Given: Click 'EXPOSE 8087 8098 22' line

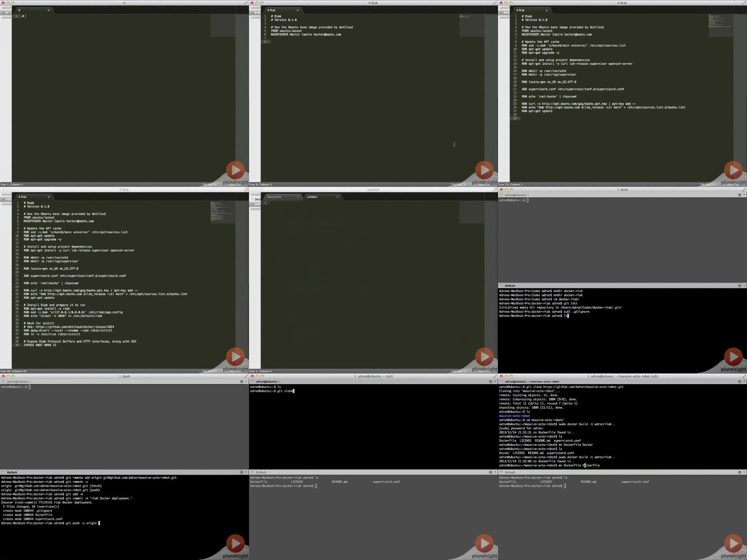Looking at the screenshot, I should point(40,345).
